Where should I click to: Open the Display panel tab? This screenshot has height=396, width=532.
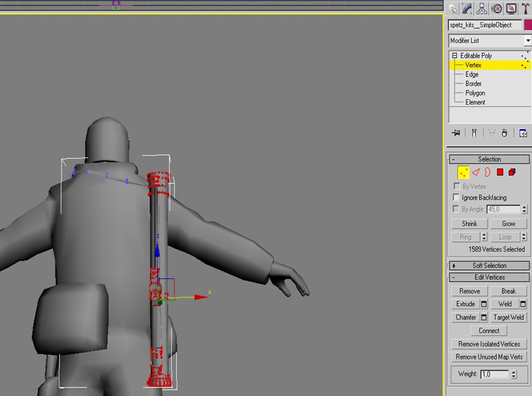(x=511, y=8)
